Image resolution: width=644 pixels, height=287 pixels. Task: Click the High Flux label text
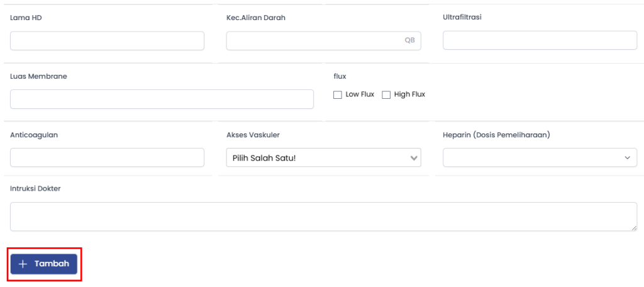tap(409, 94)
